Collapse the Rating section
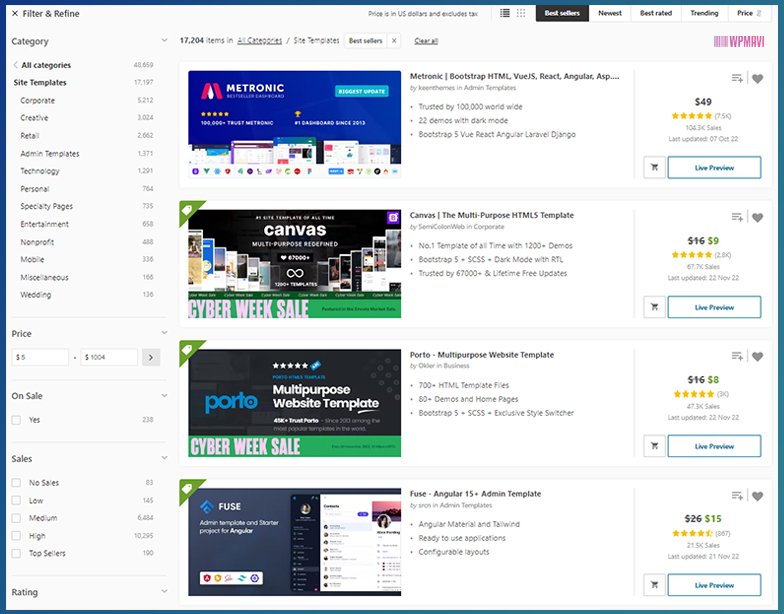The height and width of the screenshot is (614, 784). pyautogui.click(x=164, y=591)
